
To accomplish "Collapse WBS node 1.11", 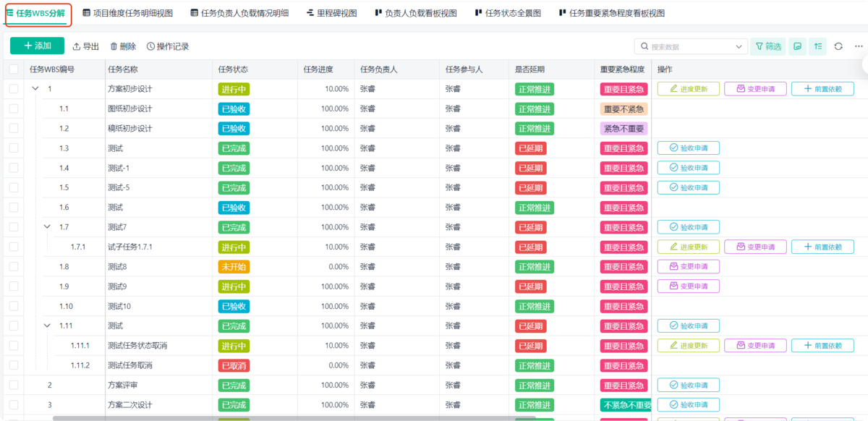I will click(x=47, y=326).
